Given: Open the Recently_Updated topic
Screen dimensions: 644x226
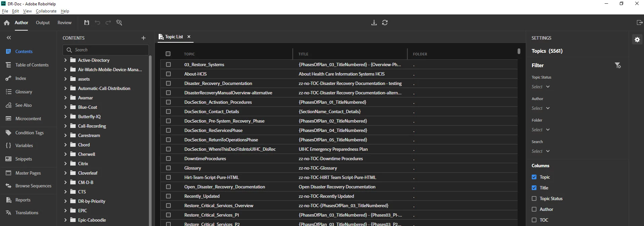Looking at the screenshot, I should pyautogui.click(x=202, y=196).
